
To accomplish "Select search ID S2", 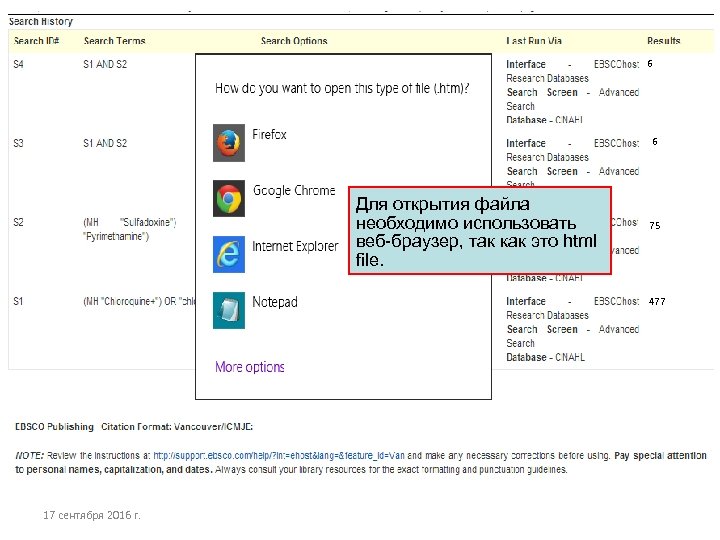I will [x=18, y=222].
